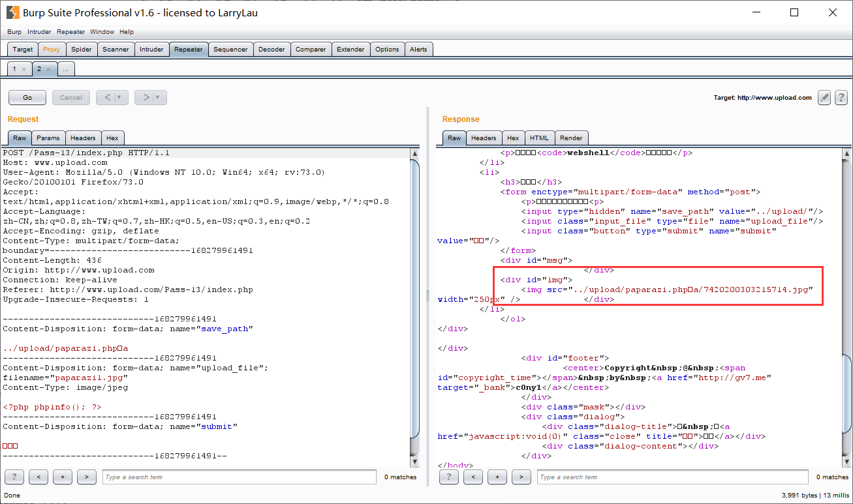Click the response search help '?' button

click(449, 477)
